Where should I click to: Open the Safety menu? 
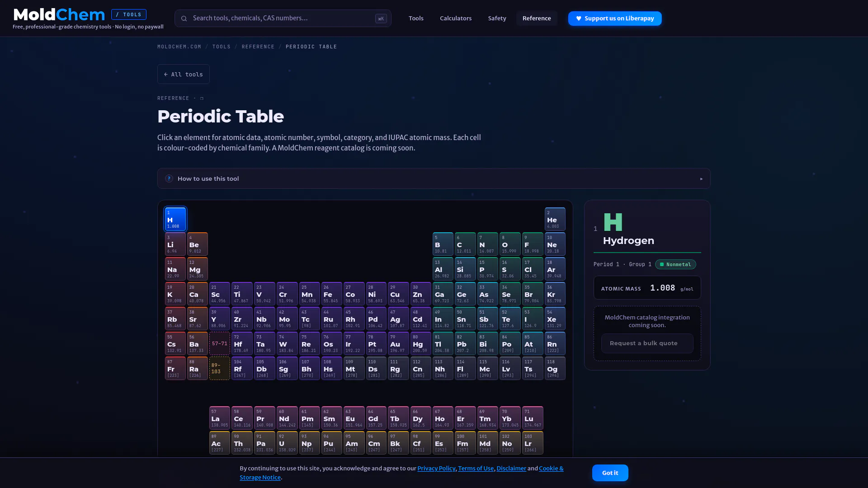(497, 19)
